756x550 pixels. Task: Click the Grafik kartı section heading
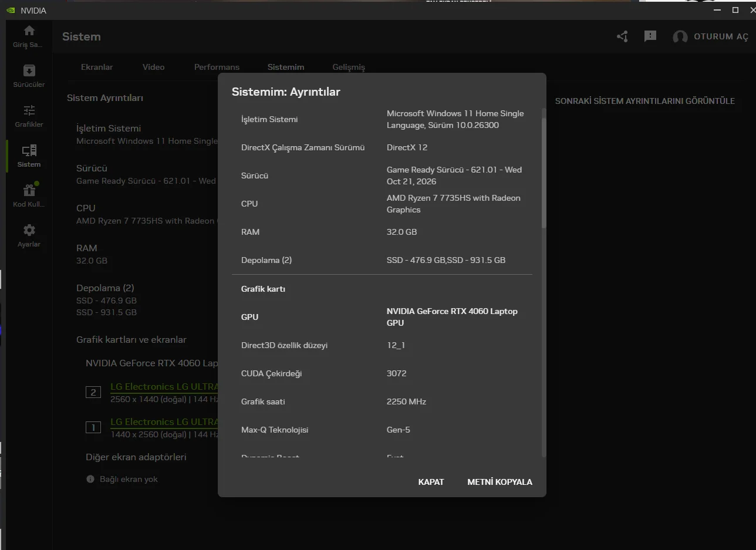coord(263,289)
